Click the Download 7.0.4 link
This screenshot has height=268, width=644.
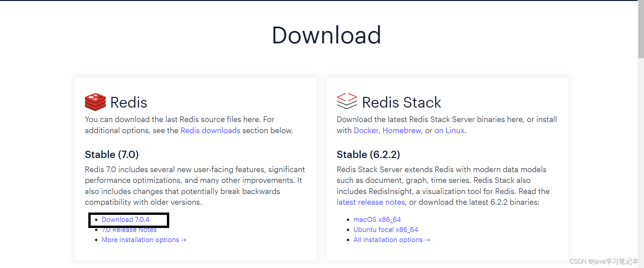125,220
